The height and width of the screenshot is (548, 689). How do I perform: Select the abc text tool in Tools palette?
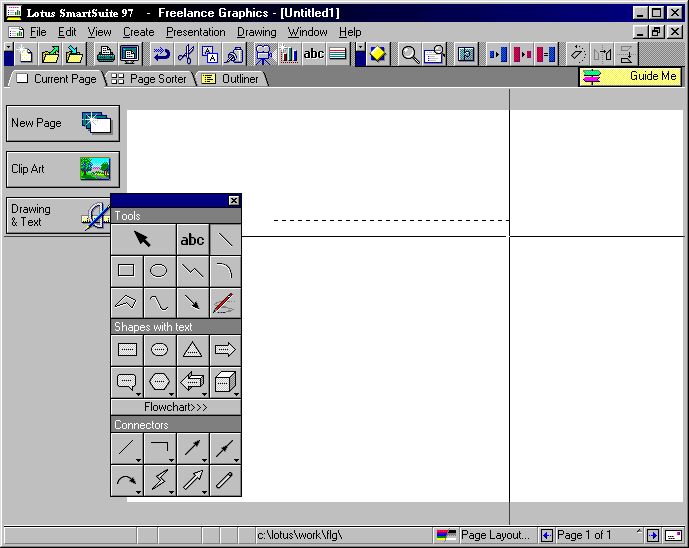click(x=192, y=239)
